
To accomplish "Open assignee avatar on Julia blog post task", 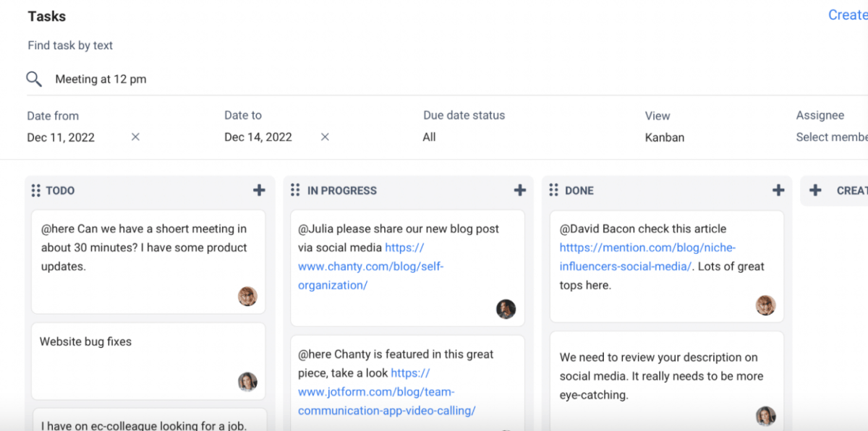I will pyautogui.click(x=506, y=309).
